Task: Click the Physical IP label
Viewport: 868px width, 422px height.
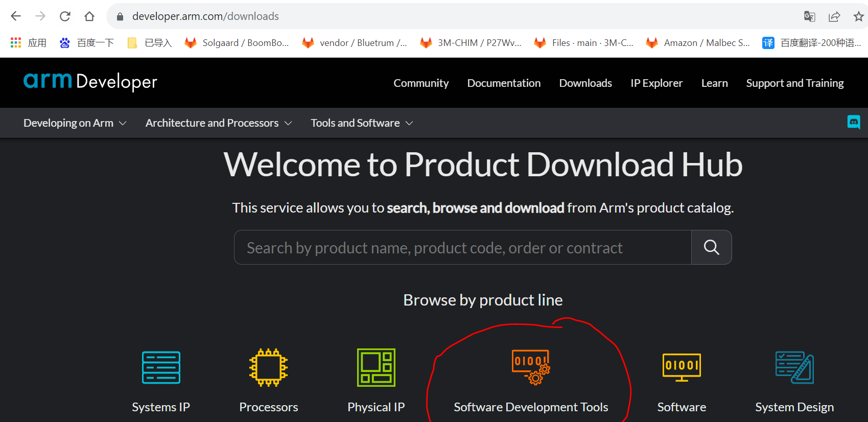Action: click(376, 407)
